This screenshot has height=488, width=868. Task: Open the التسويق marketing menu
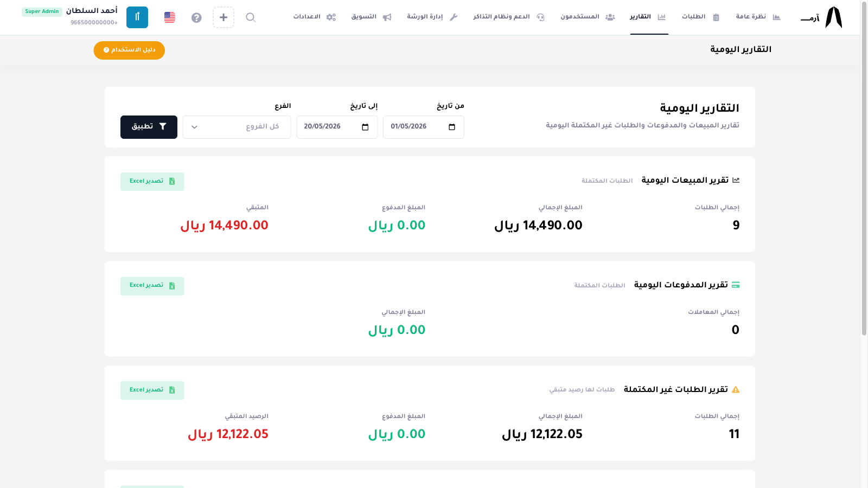[x=371, y=17]
